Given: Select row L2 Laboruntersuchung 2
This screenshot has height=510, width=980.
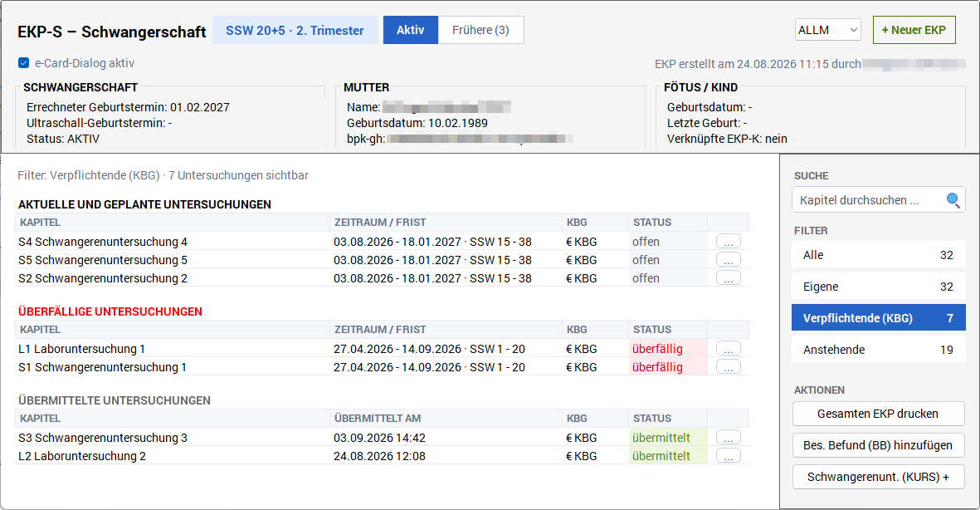Looking at the screenshot, I should 382,455.
